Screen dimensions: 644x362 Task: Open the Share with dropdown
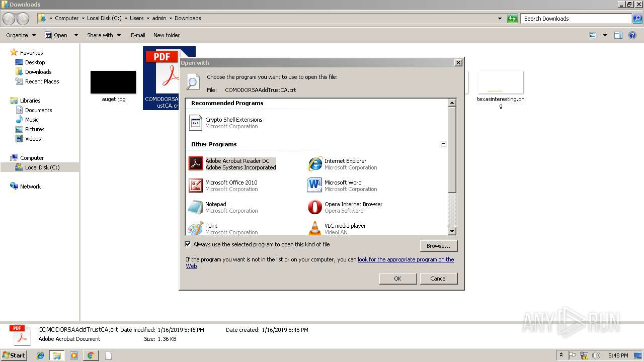tap(104, 35)
